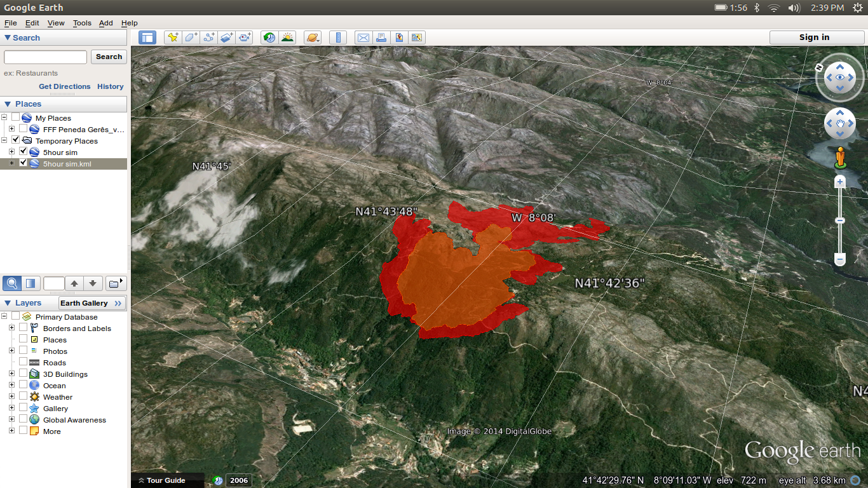868x488 pixels.
Task: Open the File menu
Action: coord(11,23)
